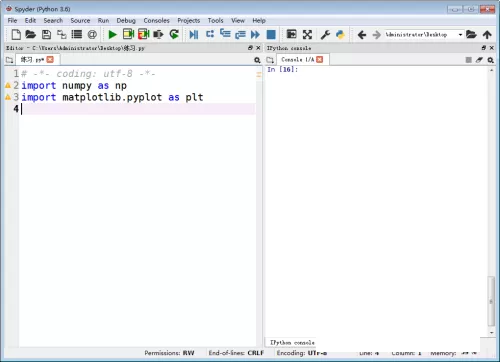Click the warning icon on line 3

coord(8,97)
